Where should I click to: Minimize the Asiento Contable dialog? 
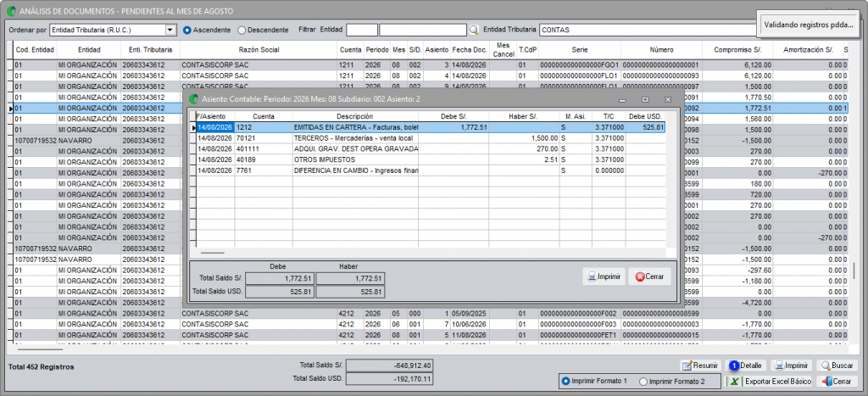pyautogui.click(x=622, y=100)
